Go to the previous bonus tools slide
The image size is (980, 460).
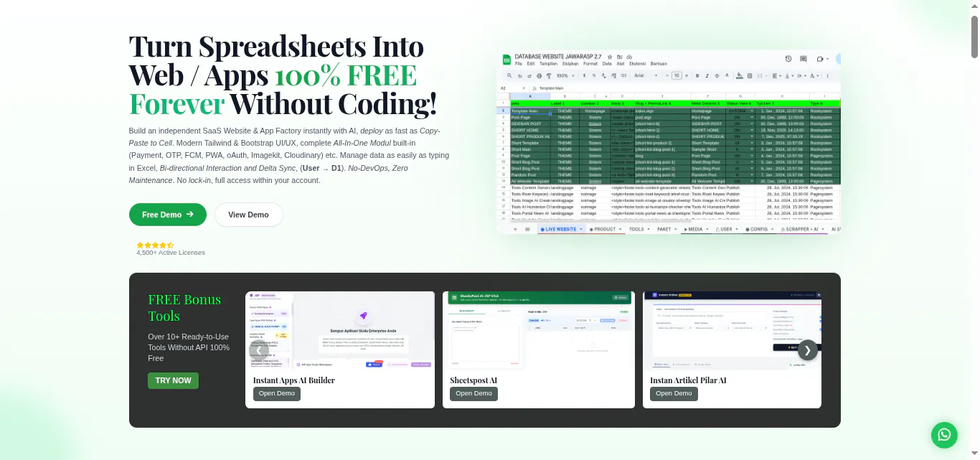[x=259, y=350]
